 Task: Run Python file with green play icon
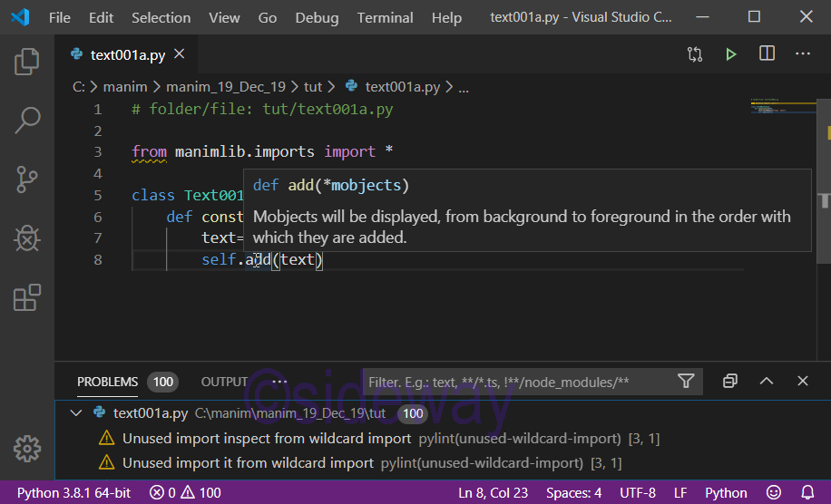730,54
